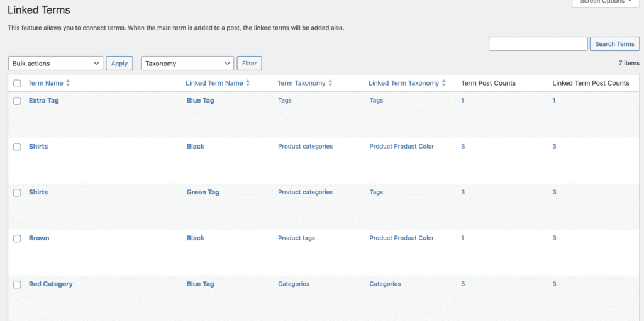Toggle select-all checkbox in table header
The image size is (644, 321).
17,84
